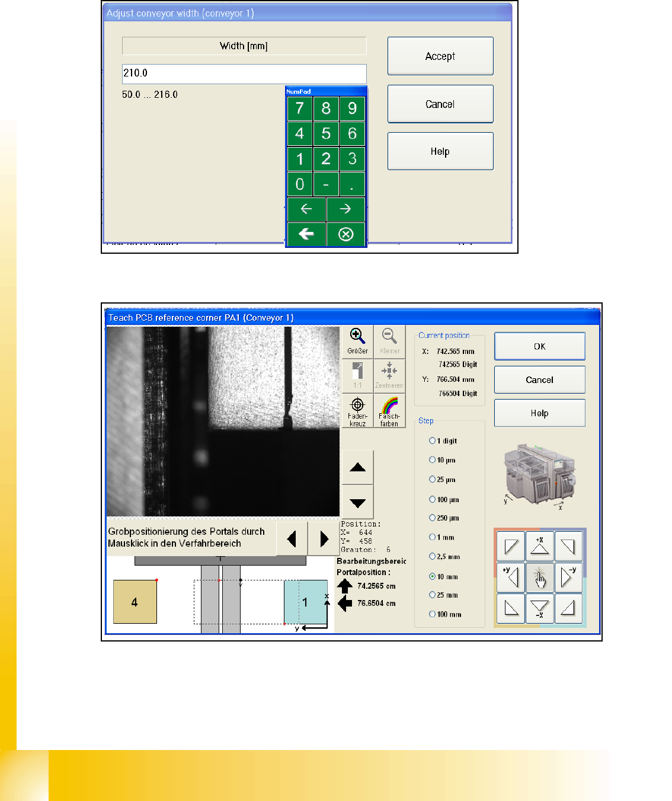Viewport: 672px width, 801px height.
Task: Click NumPad key 7
Action: point(300,108)
